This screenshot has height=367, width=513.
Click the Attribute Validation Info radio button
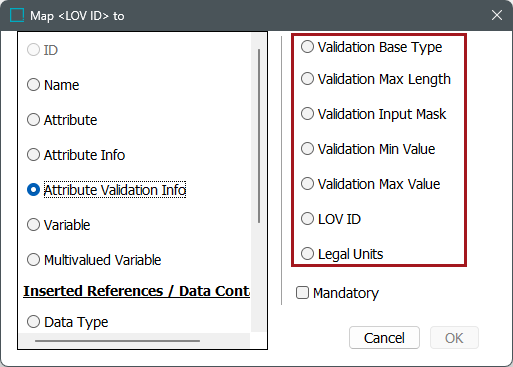[34, 190]
